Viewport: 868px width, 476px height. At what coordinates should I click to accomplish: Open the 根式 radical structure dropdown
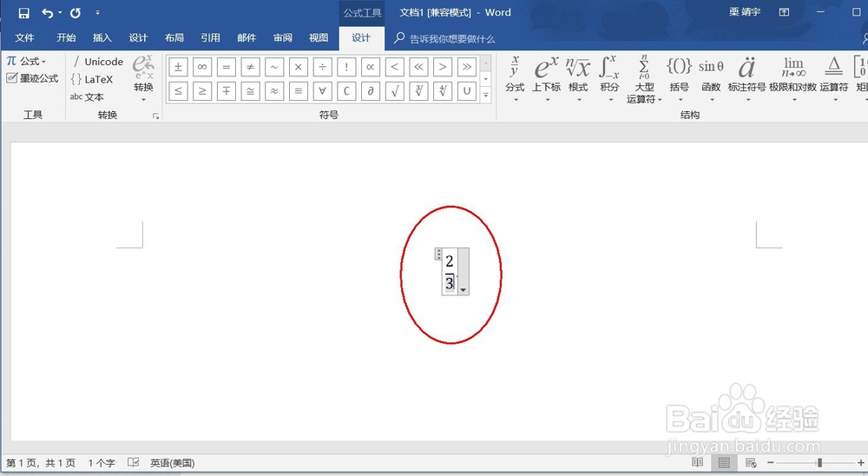pyautogui.click(x=578, y=79)
